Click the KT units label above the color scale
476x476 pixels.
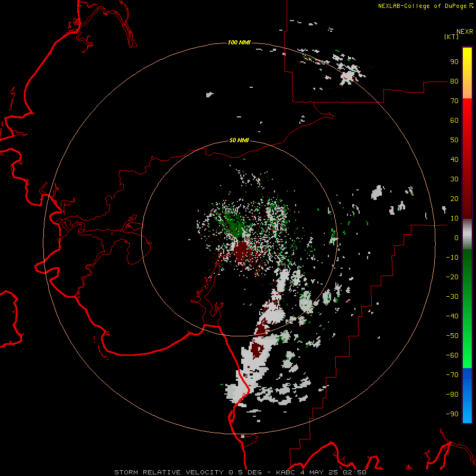tap(451, 36)
